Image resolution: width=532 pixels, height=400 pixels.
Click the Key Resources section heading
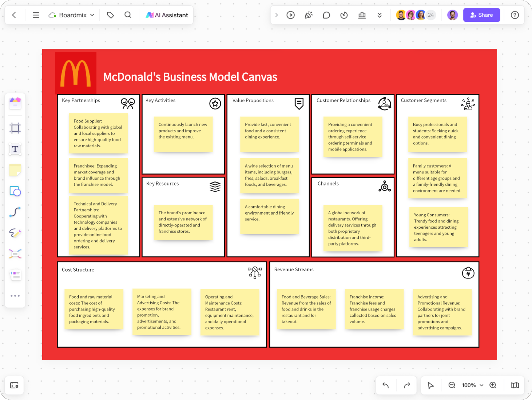(x=162, y=184)
